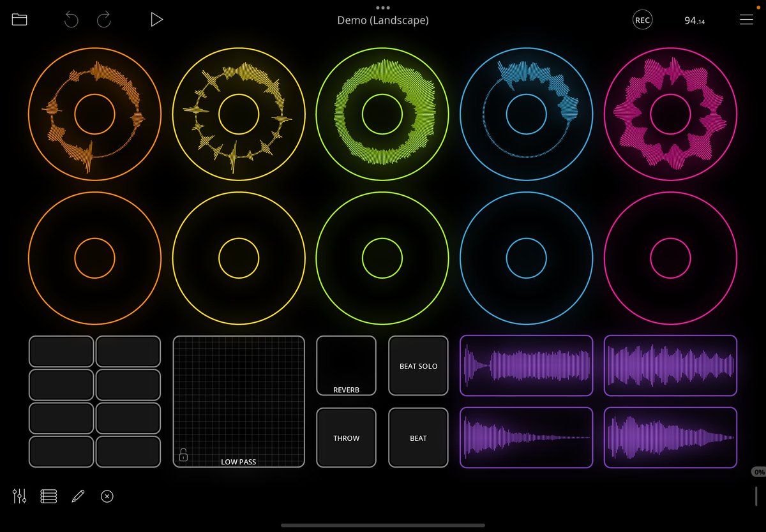Tap the LOW PASS filter XY pad
The width and height of the screenshot is (766, 532).
(x=239, y=401)
